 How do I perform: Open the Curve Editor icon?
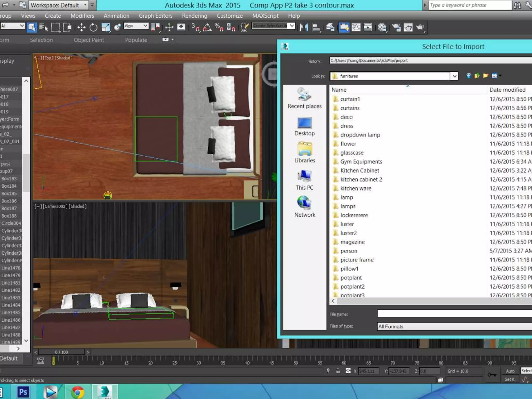click(356, 27)
